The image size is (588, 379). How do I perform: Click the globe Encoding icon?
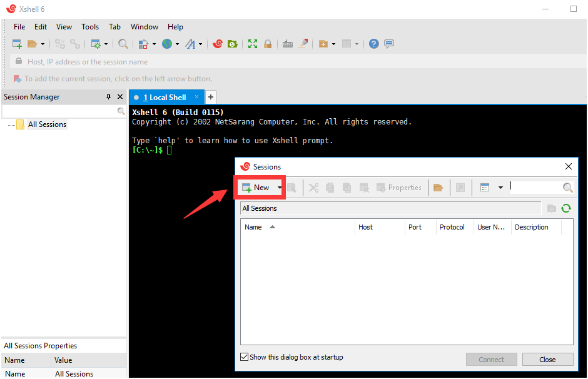tap(167, 44)
